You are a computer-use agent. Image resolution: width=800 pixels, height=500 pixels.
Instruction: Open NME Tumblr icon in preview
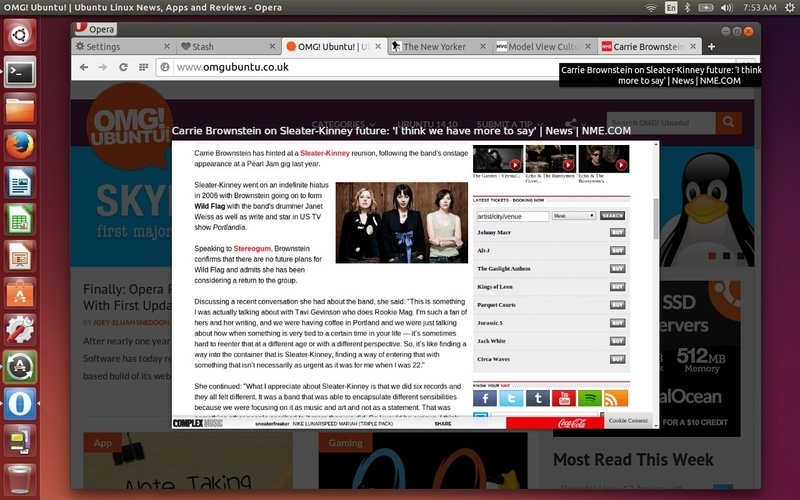(x=538, y=398)
